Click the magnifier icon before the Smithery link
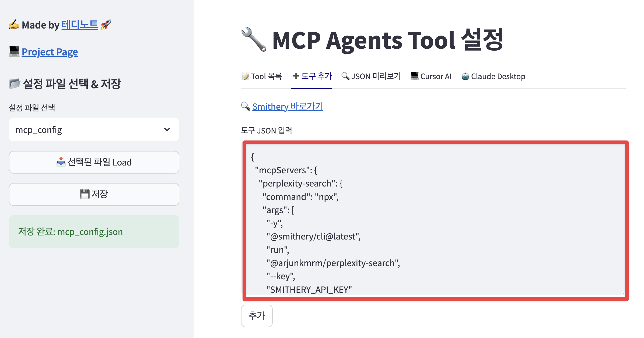The height and width of the screenshot is (338, 644). coord(245,106)
